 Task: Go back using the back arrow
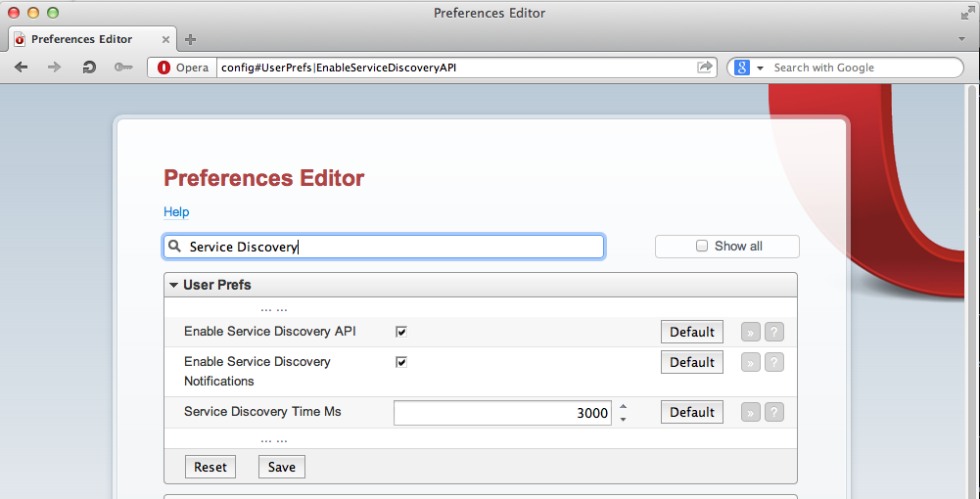[x=22, y=67]
